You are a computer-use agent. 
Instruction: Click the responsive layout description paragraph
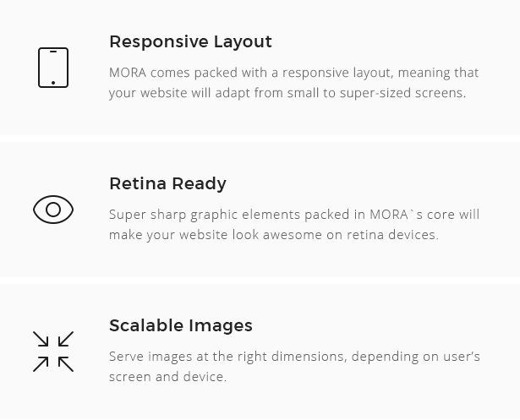pos(294,83)
